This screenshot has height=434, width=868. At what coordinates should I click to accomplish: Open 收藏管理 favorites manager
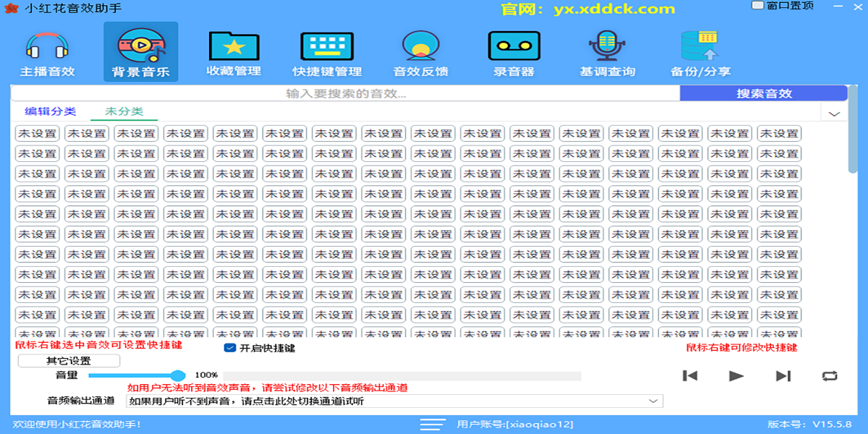click(x=234, y=53)
